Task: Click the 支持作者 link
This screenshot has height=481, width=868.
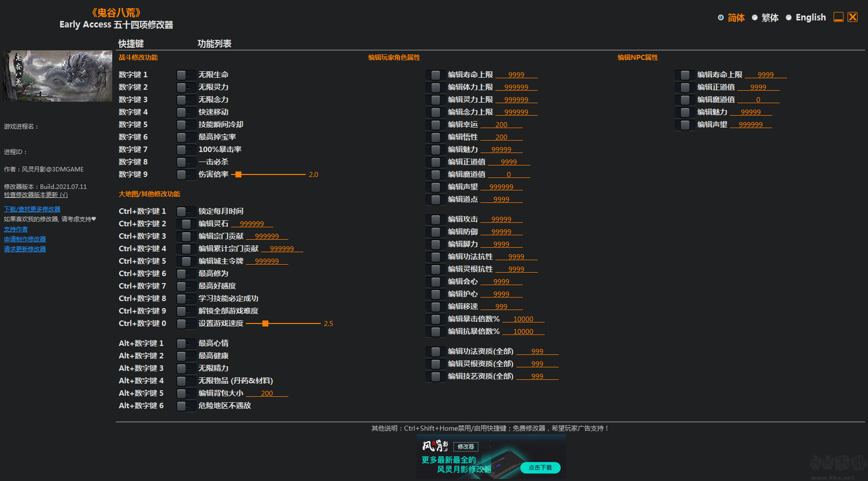Action: pos(16,229)
